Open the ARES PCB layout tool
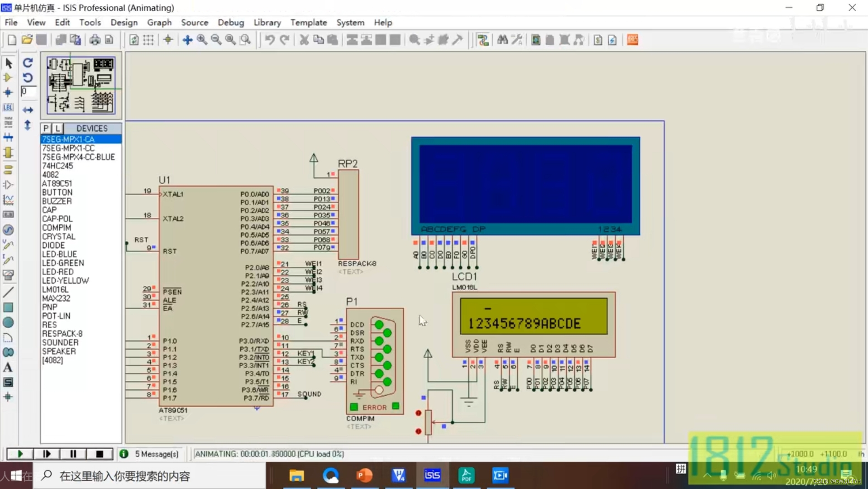This screenshot has height=489, width=868. pos(632,40)
